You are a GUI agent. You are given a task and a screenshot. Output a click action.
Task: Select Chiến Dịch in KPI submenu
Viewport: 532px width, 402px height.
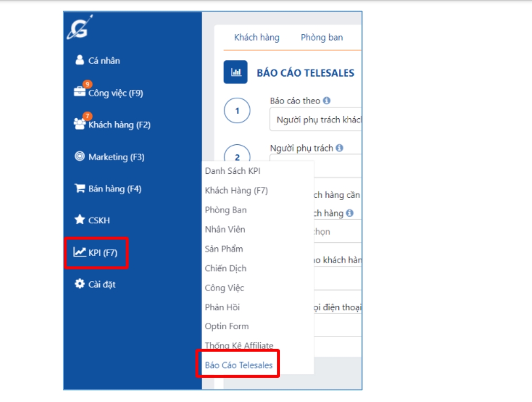225,268
